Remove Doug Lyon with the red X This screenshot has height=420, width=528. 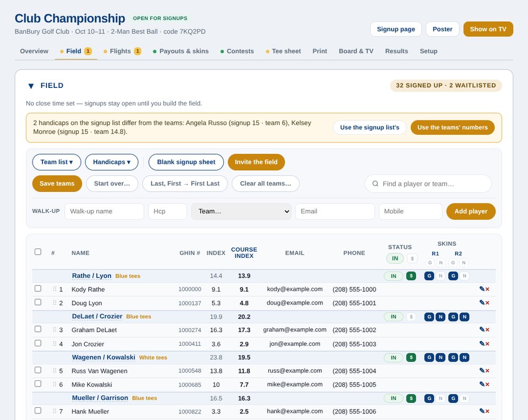pos(487,303)
